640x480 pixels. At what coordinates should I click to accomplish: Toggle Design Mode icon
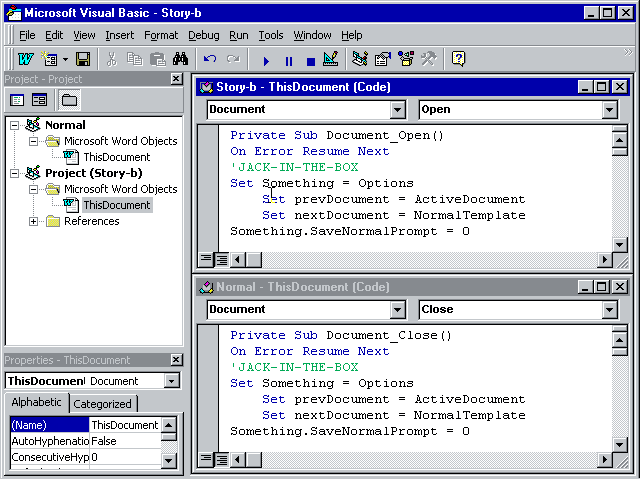tap(331, 60)
